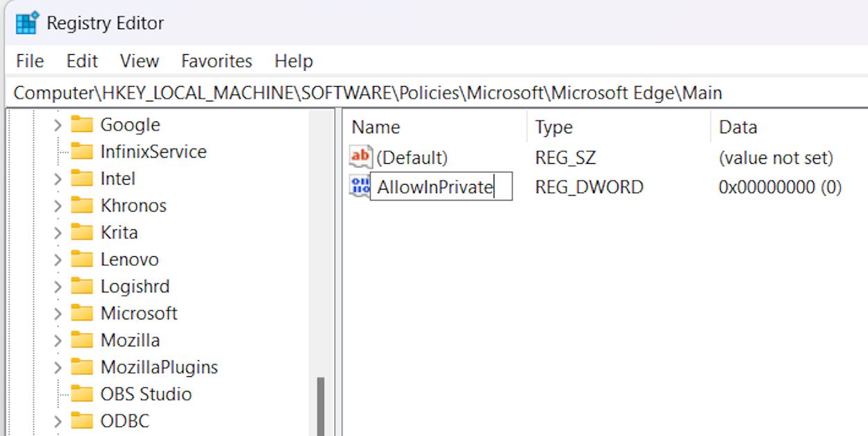This screenshot has width=868, height=436.
Task: Select the Google tree key label
Action: pyautogui.click(x=131, y=125)
